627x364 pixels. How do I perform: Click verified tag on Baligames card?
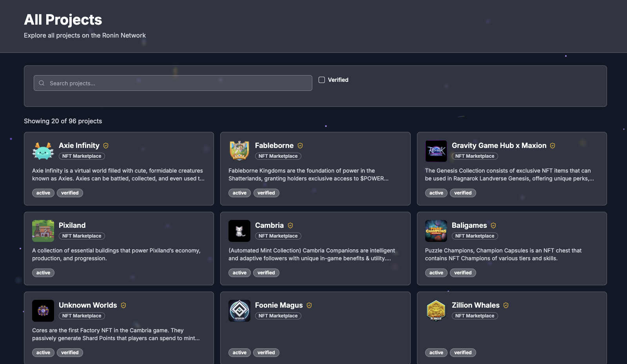[463, 273]
